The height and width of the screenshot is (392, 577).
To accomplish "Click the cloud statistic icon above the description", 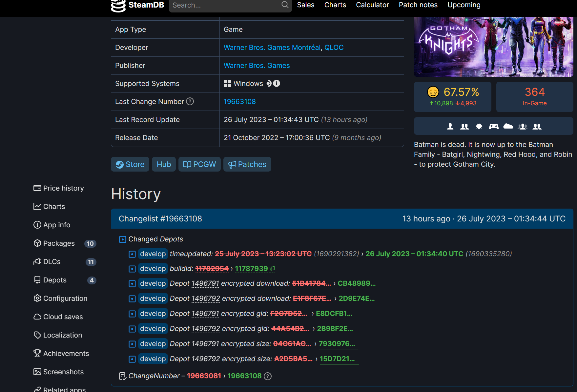I will tap(507, 126).
